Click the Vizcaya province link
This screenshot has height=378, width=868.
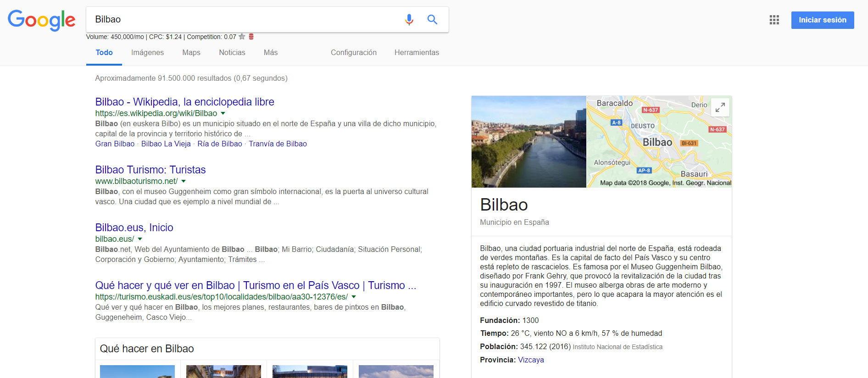pyautogui.click(x=531, y=360)
